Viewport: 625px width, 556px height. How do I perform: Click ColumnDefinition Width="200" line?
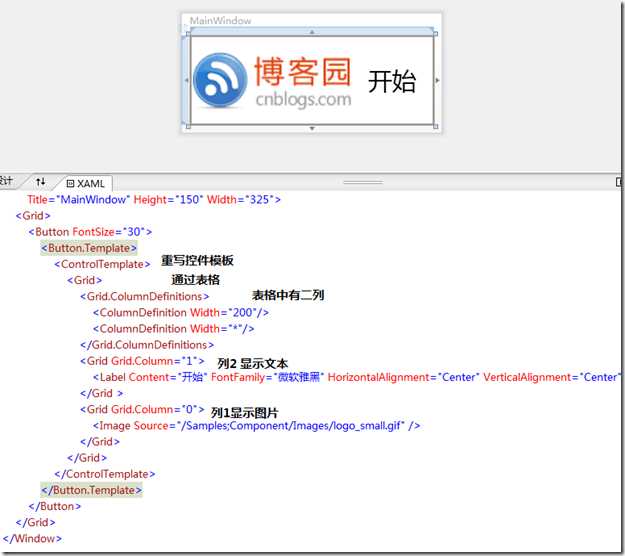pos(181,312)
